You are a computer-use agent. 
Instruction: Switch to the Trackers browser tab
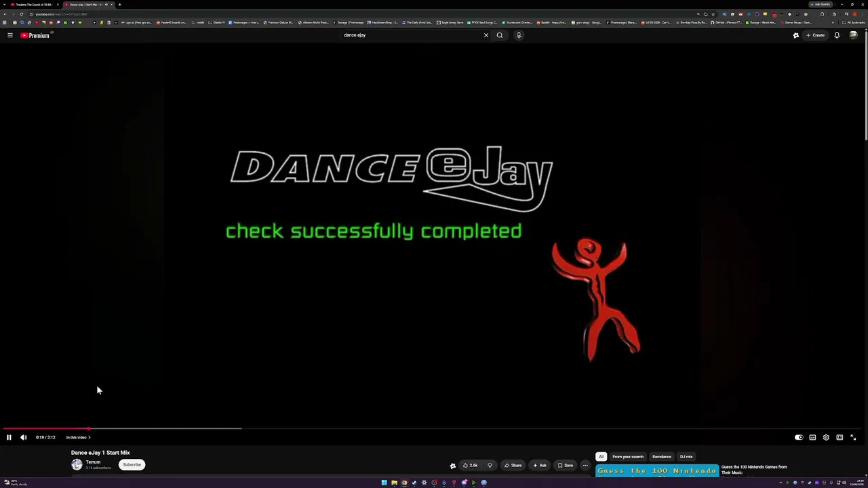(x=34, y=5)
